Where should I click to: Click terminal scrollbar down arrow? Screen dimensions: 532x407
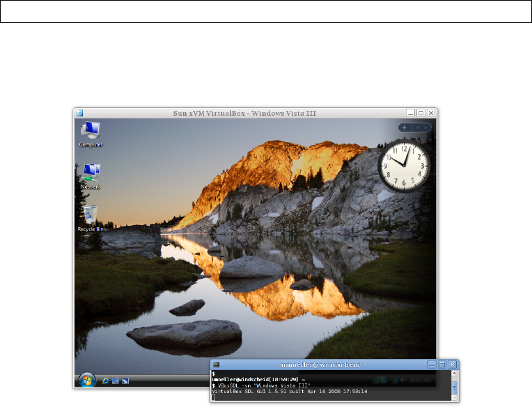(x=455, y=397)
